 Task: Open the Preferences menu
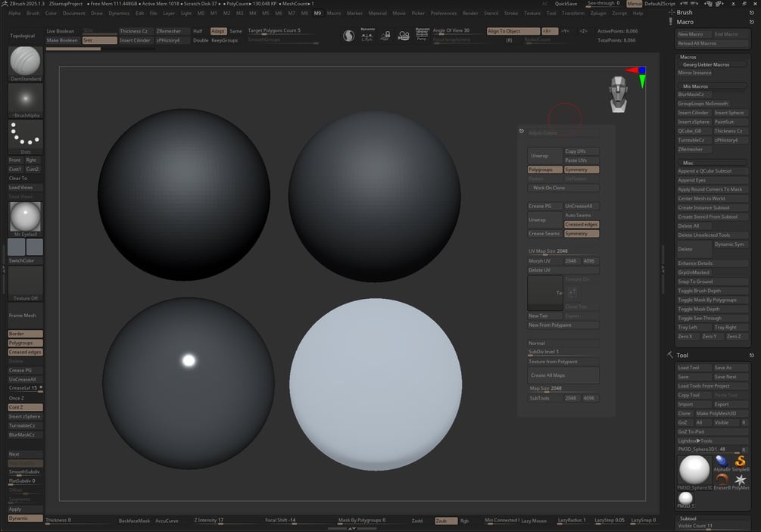tap(444, 13)
